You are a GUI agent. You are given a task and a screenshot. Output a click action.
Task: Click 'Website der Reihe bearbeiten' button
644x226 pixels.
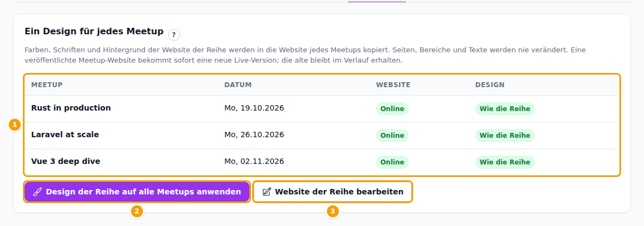pos(333,192)
